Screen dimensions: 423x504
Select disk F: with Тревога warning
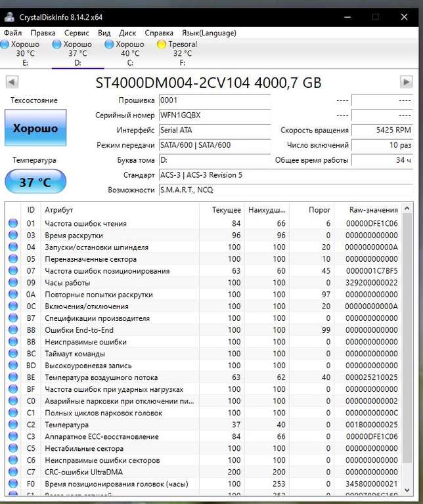[183, 53]
